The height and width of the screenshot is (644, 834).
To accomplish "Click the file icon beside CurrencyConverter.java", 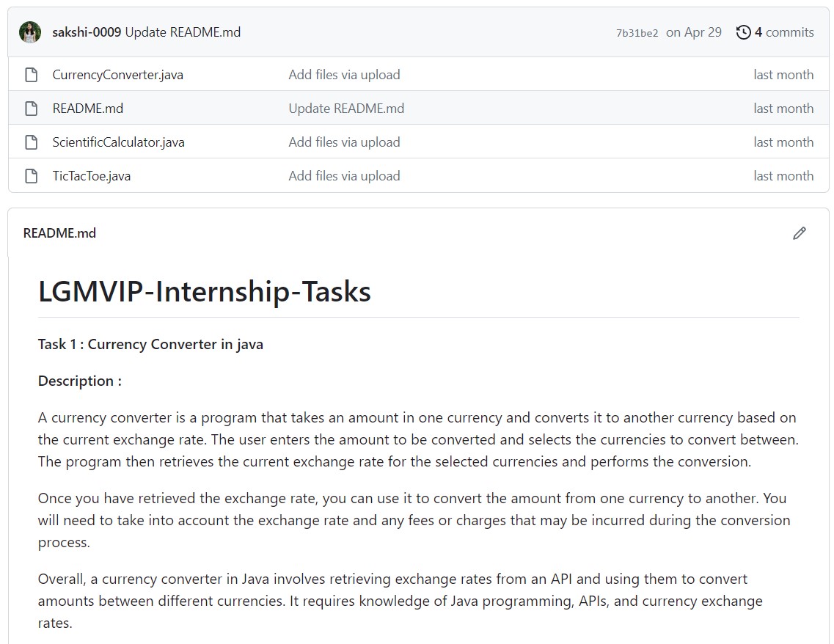I will (31, 75).
